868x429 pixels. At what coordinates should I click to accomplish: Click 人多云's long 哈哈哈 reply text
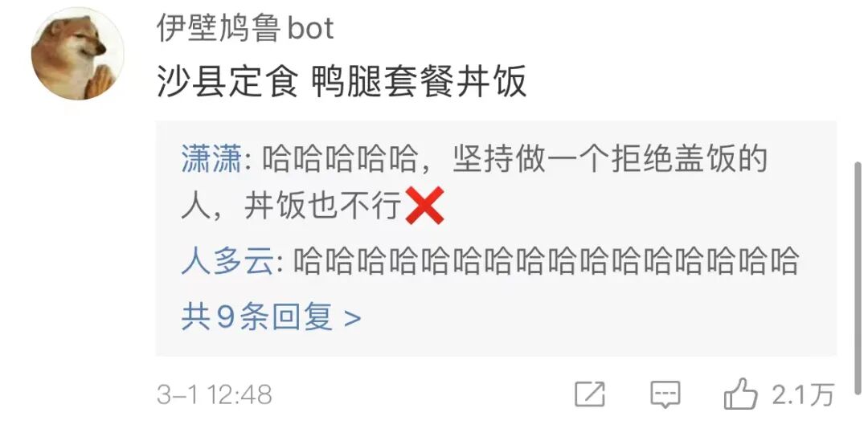coord(545,260)
